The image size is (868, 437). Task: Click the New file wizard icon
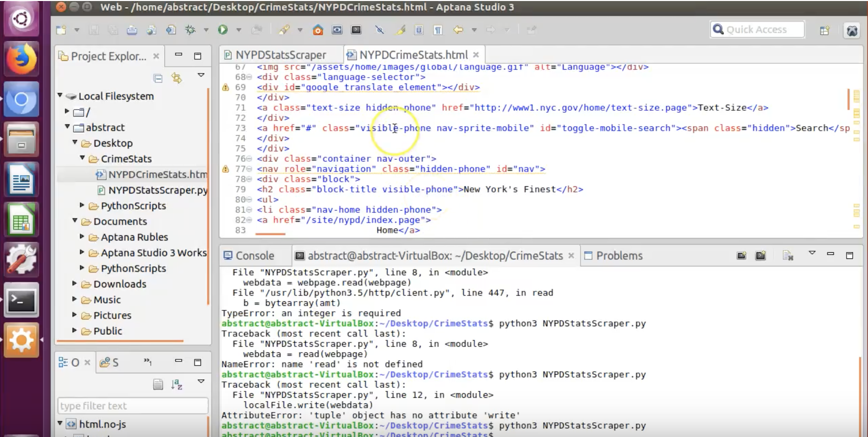click(x=61, y=30)
